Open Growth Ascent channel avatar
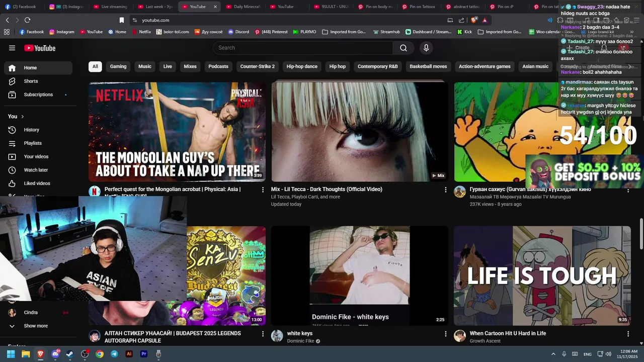Screen dimensions: 644x362 (460, 336)
